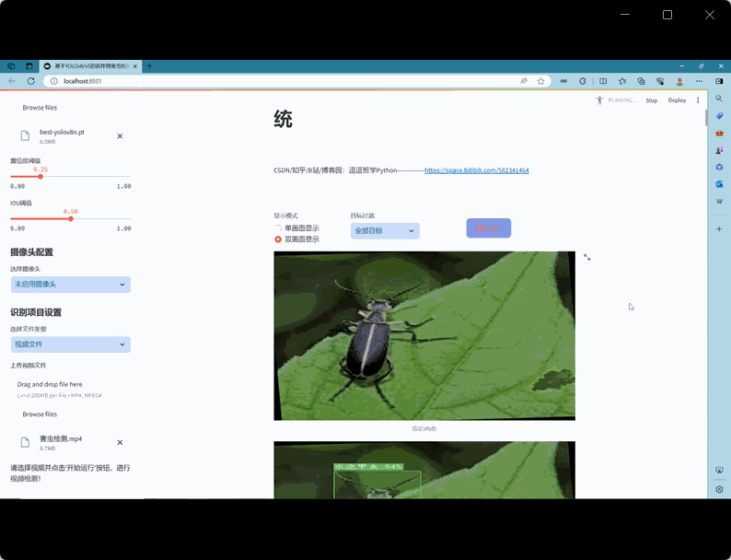Viewport: 731px width, 560px height.
Task: Click Browse files for video upload
Action: (x=40, y=414)
